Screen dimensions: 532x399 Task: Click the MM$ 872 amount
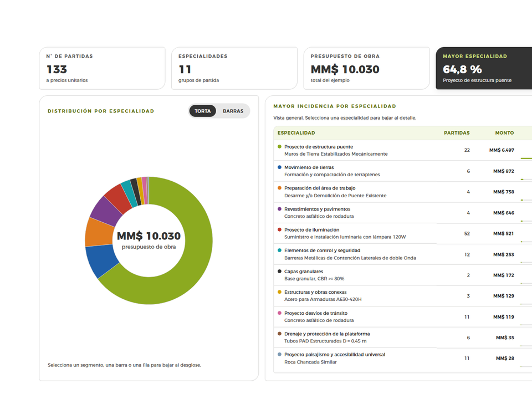pyautogui.click(x=504, y=171)
